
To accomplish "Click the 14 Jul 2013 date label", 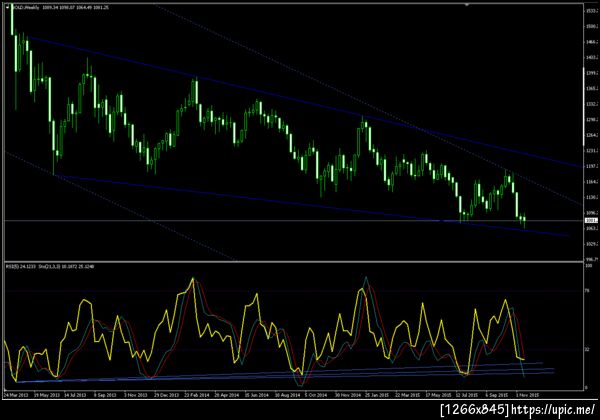I will pyautogui.click(x=75, y=395).
